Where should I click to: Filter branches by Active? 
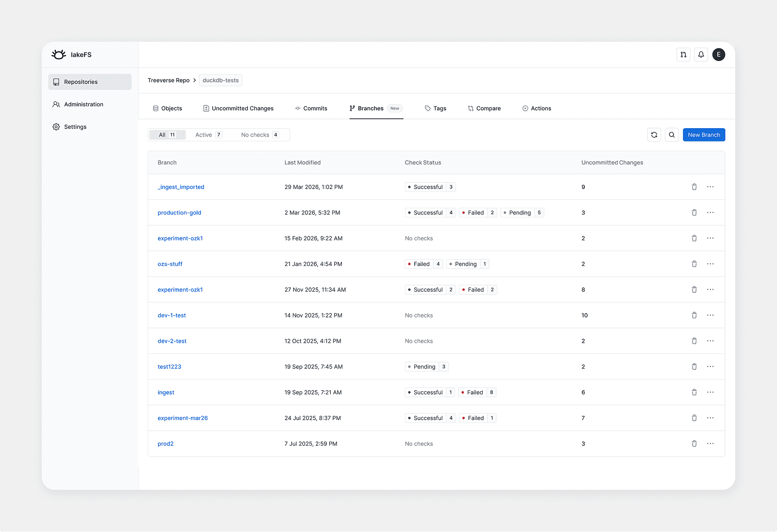pos(208,134)
